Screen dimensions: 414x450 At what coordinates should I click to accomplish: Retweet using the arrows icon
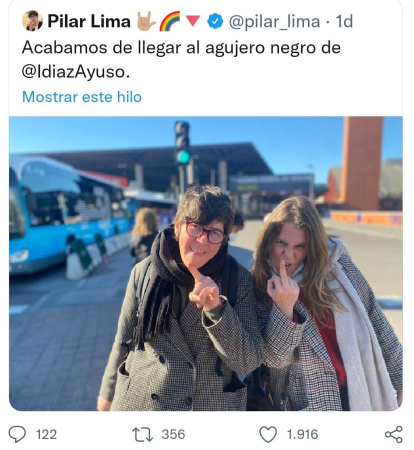tap(143, 435)
